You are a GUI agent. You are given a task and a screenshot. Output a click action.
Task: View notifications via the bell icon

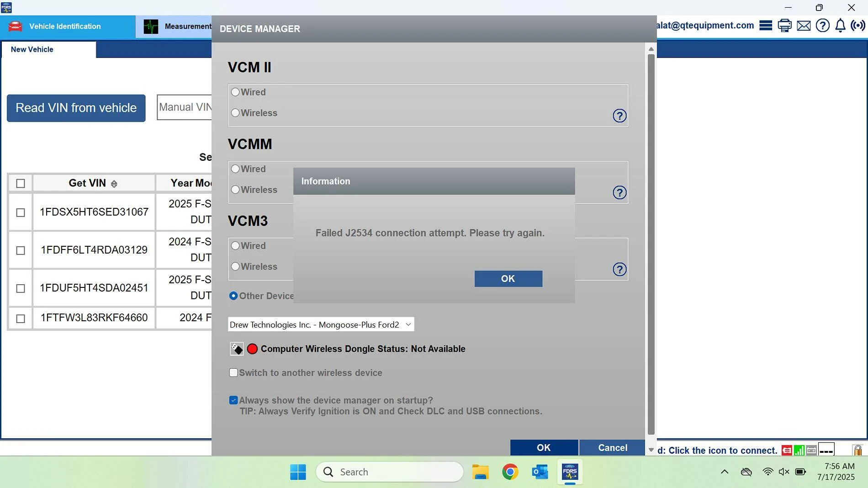tap(840, 26)
